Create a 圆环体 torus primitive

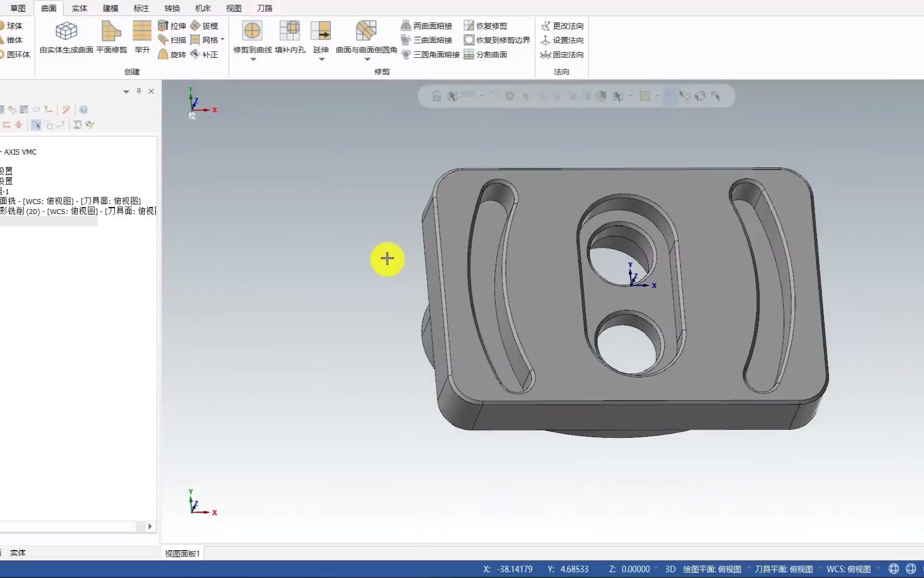(x=15, y=55)
